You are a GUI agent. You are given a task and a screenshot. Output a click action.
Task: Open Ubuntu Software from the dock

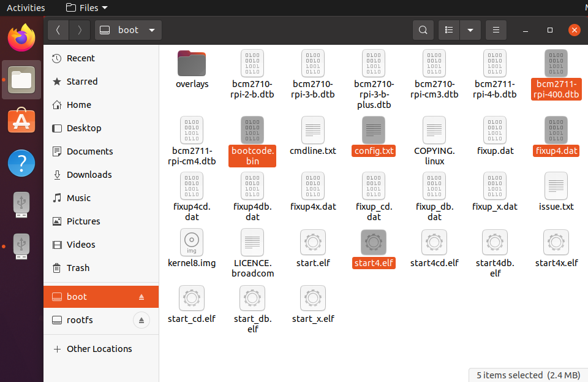point(21,121)
